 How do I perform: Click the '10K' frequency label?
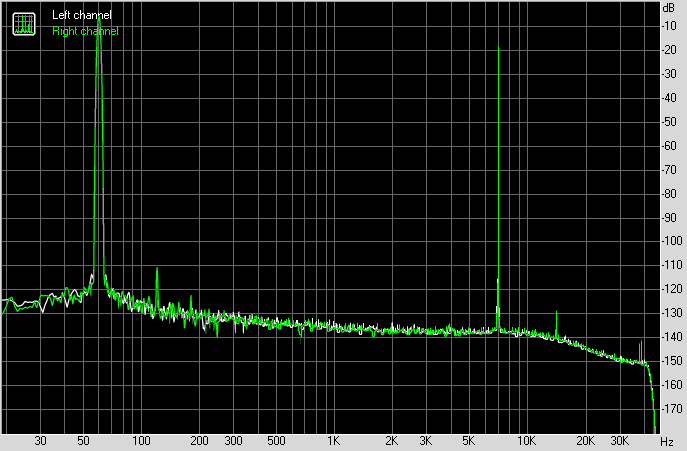[x=526, y=440]
